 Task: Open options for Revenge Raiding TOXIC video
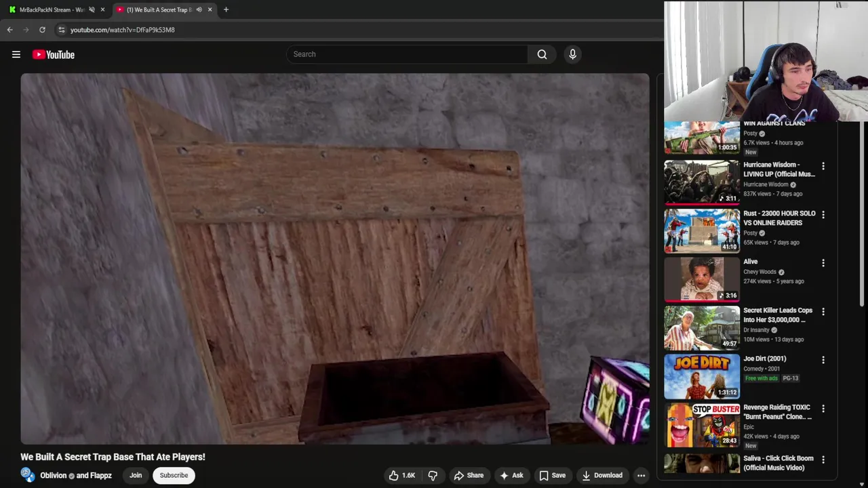823,409
